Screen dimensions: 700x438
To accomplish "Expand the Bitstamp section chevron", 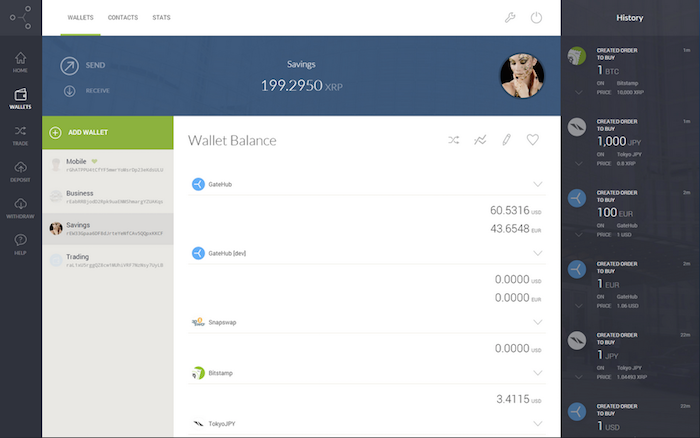I will 538,373.
